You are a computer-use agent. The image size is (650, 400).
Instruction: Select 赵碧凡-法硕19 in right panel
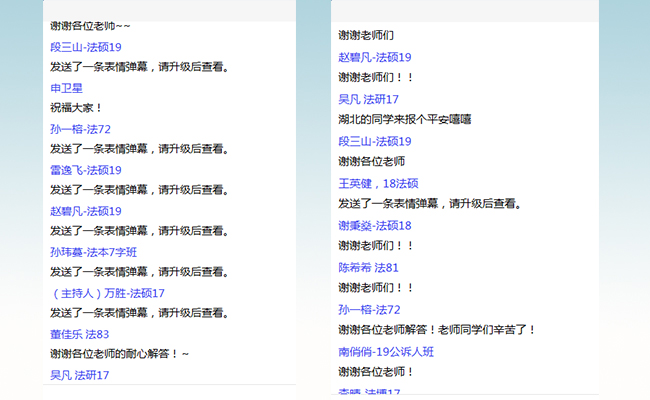(x=374, y=57)
